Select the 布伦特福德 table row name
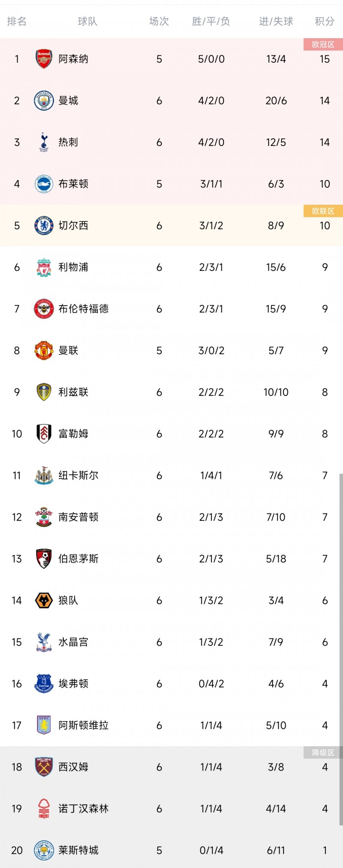 click(x=84, y=309)
